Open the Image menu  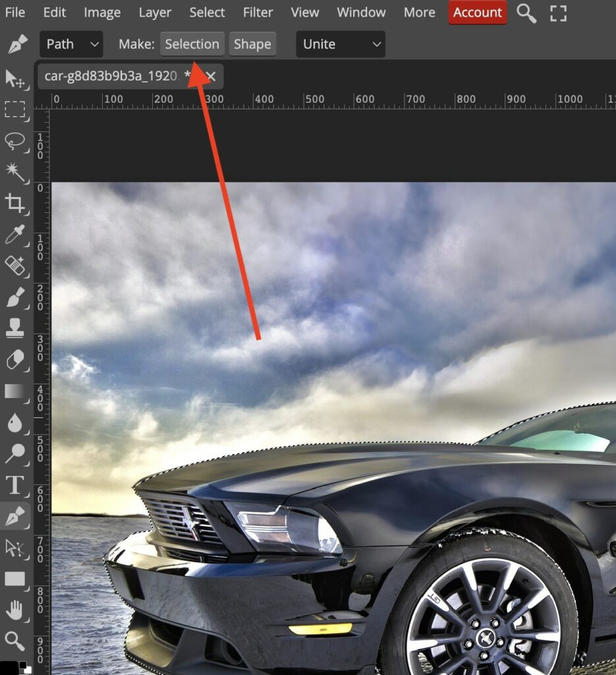(102, 13)
